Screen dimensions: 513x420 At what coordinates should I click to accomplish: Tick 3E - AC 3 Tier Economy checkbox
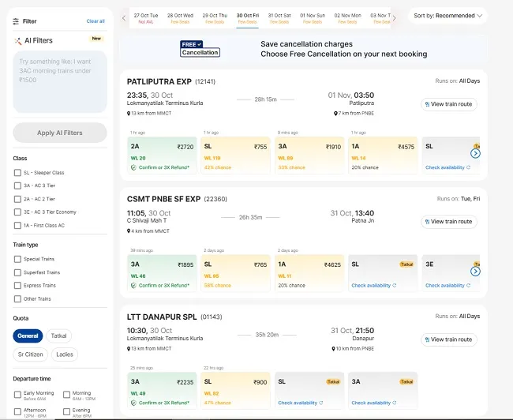click(x=17, y=212)
